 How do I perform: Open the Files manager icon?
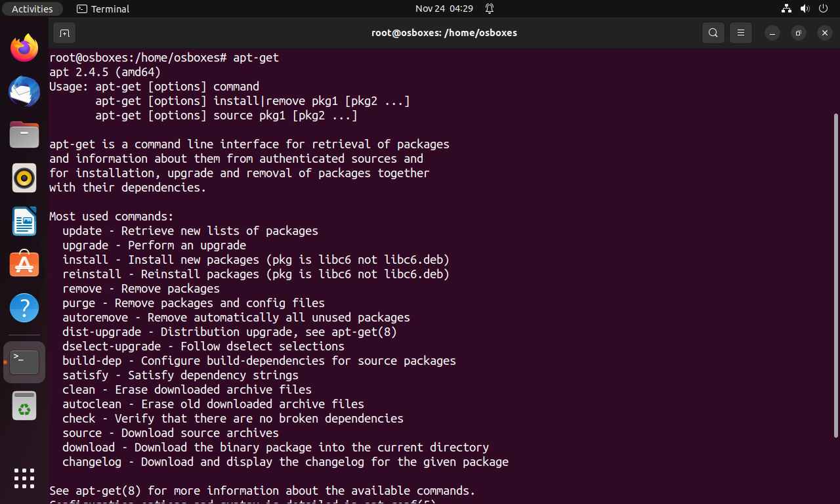pyautogui.click(x=24, y=135)
